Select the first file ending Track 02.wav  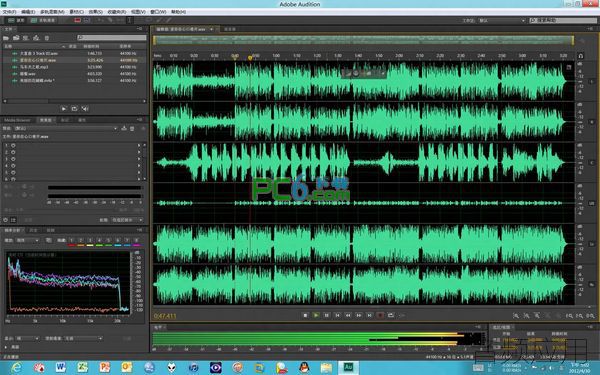point(75,54)
